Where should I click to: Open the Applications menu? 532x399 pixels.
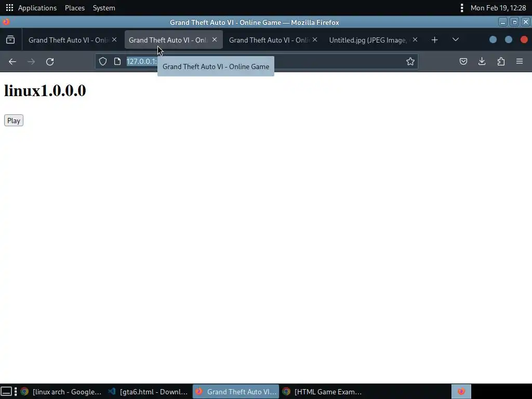click(37, 8)
